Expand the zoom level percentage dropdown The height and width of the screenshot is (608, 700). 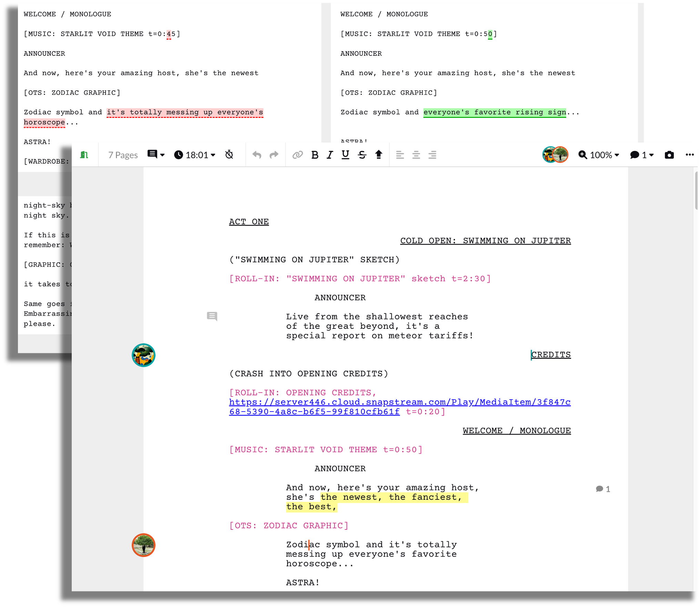tap(620, 155)
